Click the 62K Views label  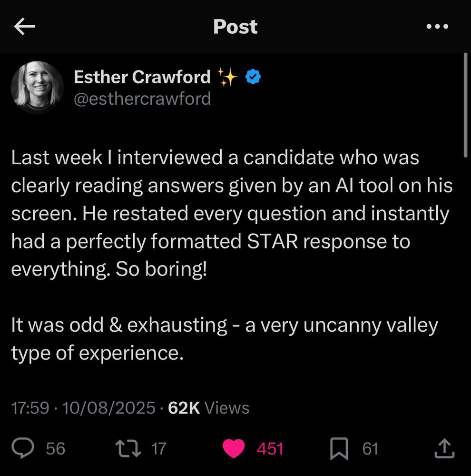(x=208, y=408)
